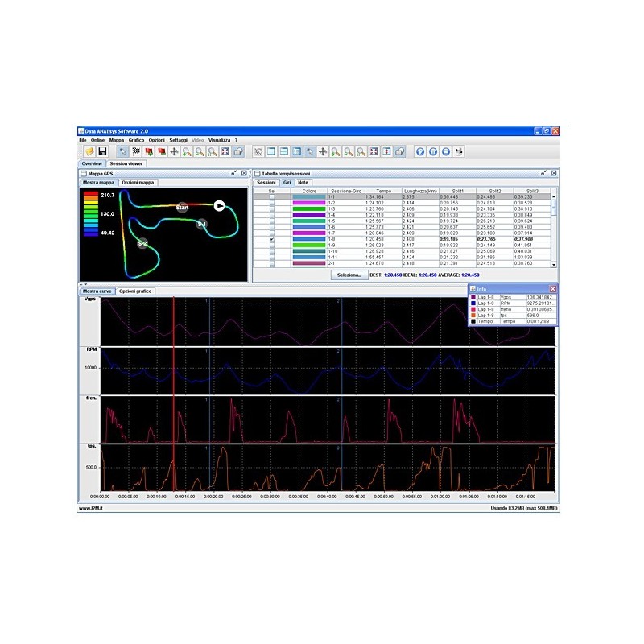This screenshot has width=644, height=644.
Task: Click the Split1 column header
Action: coord(458,191)
